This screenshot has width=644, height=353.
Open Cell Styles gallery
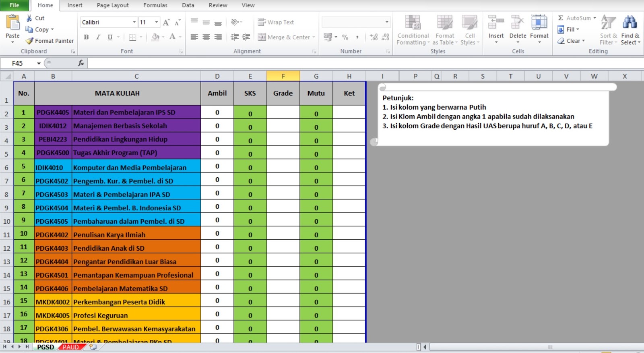tap(469, 30)
